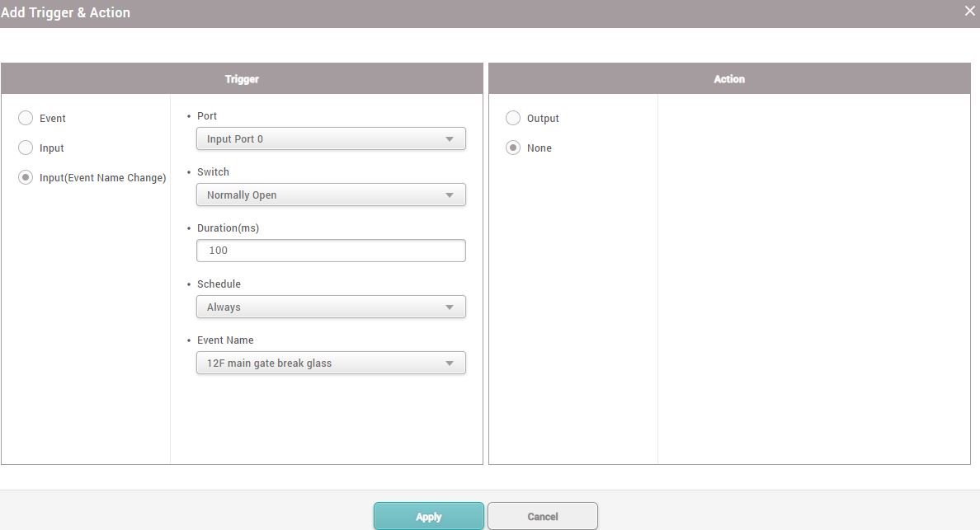This screenshot has width=980, height=530.
Task: Click the Cancel button
Action: pos(542,516)
